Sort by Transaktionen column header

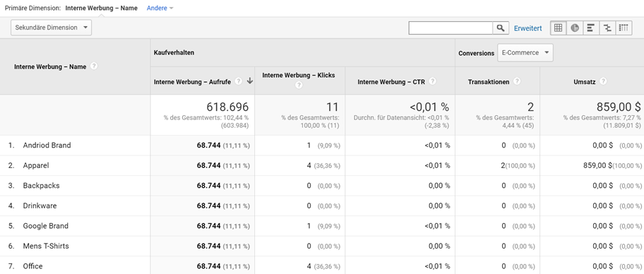tap(489, 82)
